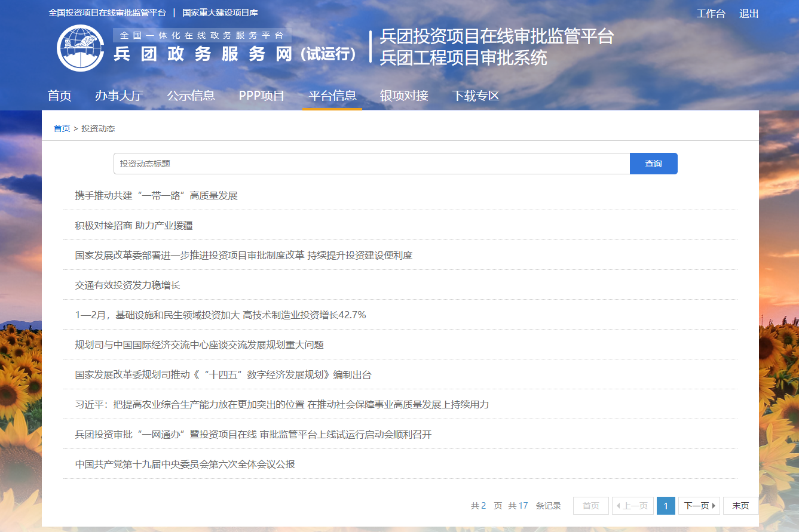Viewport: 799px width, 532px height.
Task: Select the 平台信息 navigation tab
Action: pos(332,96)
